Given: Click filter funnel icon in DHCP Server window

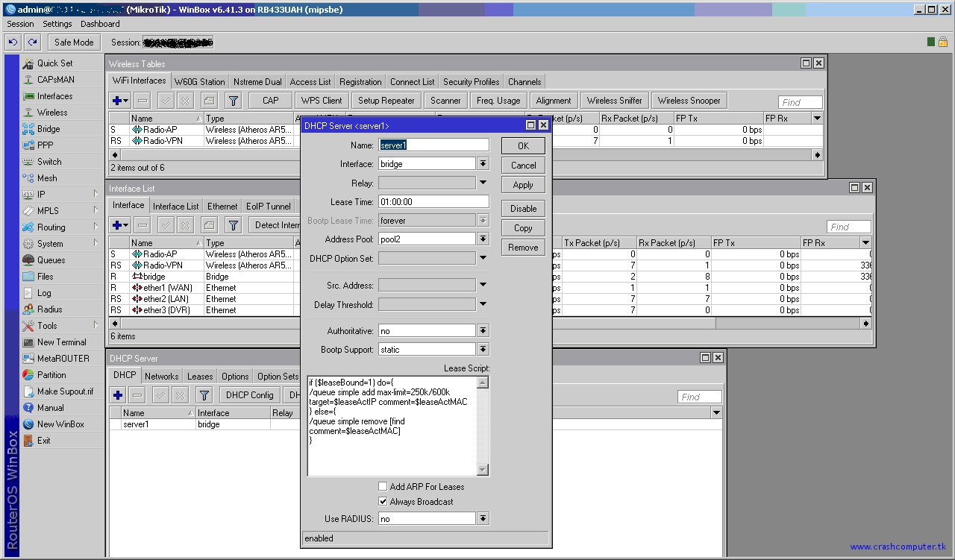Looking at the screenshot, I should pos(204,395).
